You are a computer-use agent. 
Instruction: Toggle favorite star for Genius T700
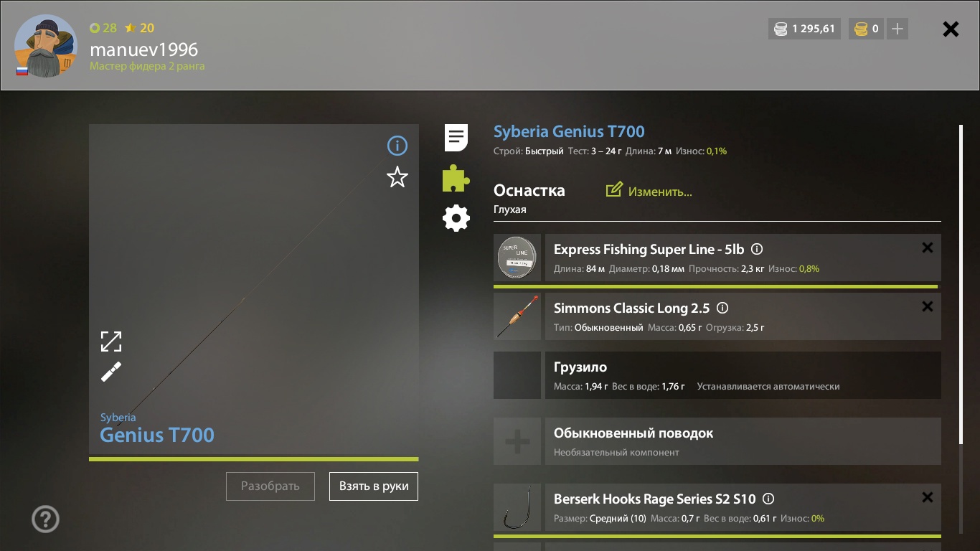[x=397, y=177]
